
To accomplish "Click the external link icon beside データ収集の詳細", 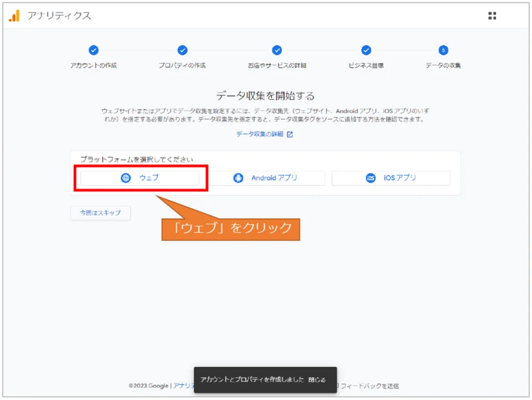I will pyautogui.click(x=290, y=134).
